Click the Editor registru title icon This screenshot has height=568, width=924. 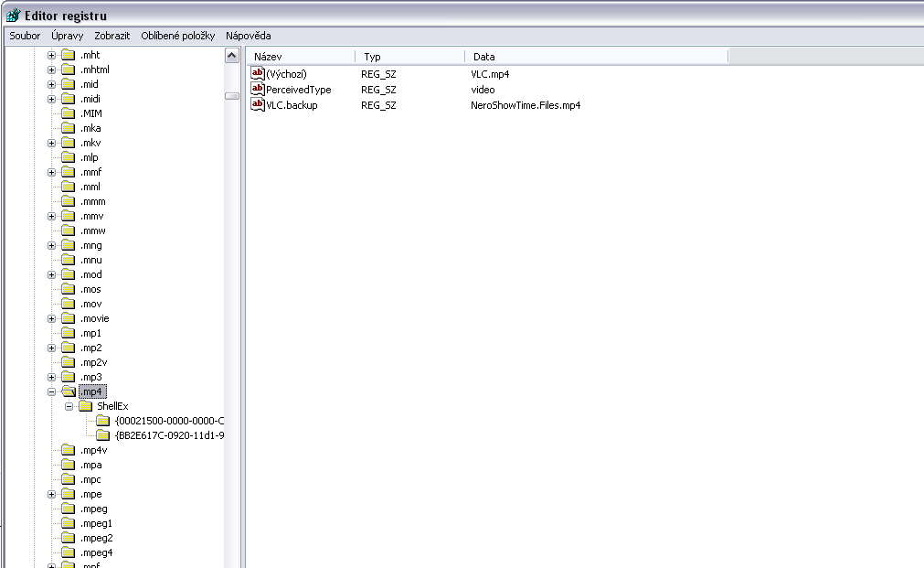(x=13, y=15)
